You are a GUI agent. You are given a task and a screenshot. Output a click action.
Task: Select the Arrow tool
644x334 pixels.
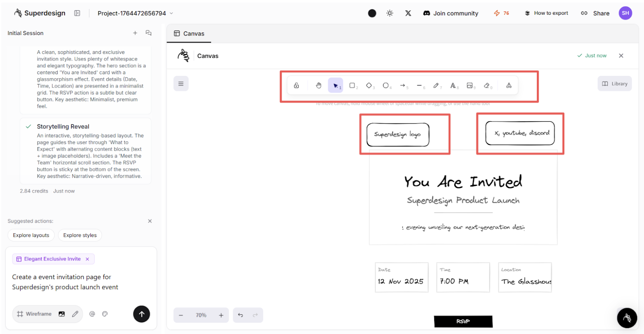(x=403, y=85)
